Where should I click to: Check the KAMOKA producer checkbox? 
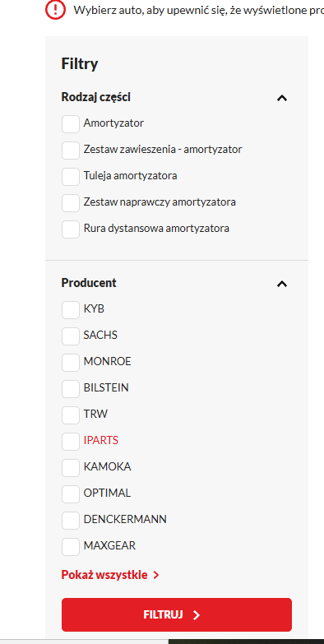pos(71,467)
